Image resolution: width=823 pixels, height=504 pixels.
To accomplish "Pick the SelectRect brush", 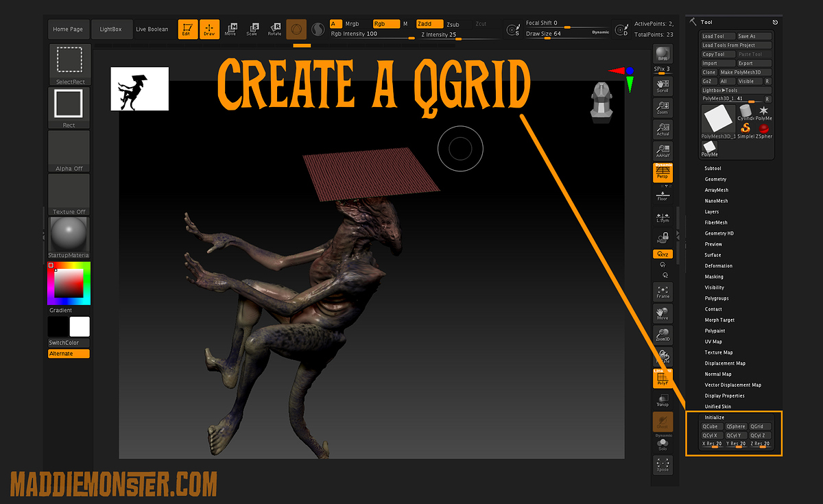I will pyautogui.click(x=69, y=64).
